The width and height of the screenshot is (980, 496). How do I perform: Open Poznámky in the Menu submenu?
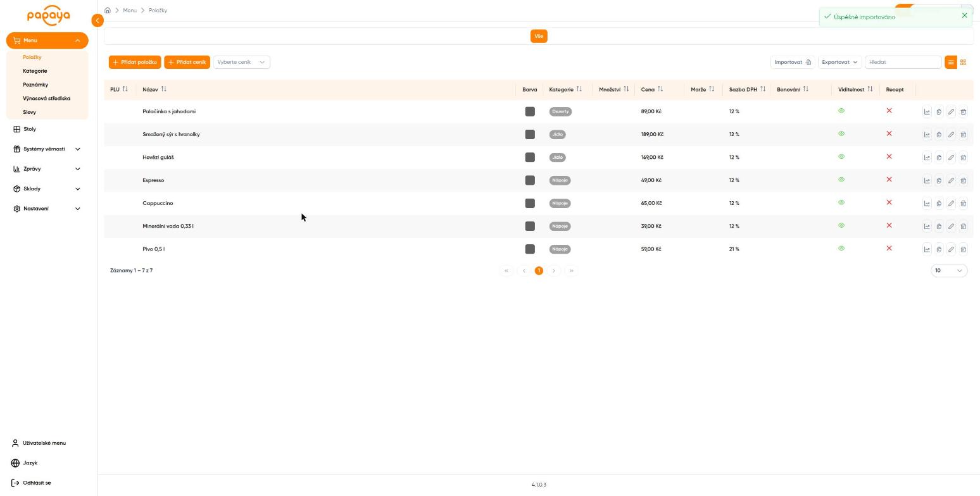(35, 85)
